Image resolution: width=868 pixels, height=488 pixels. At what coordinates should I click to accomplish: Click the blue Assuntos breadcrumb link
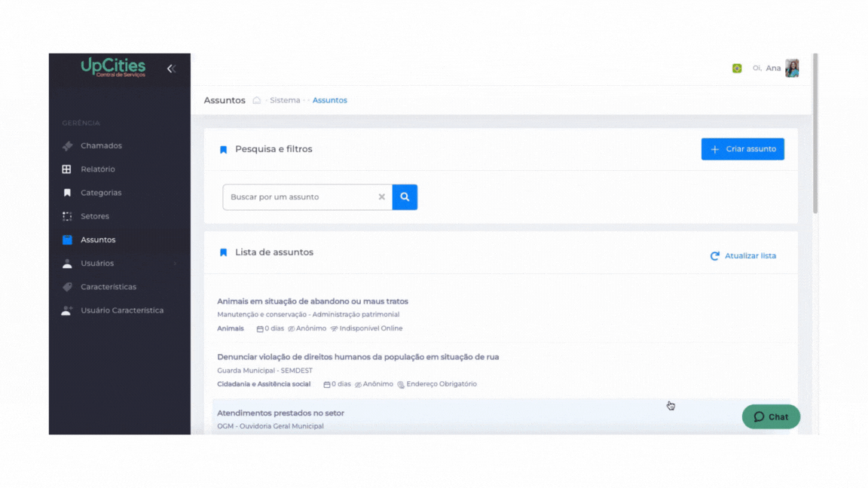[x=330, y=100]
